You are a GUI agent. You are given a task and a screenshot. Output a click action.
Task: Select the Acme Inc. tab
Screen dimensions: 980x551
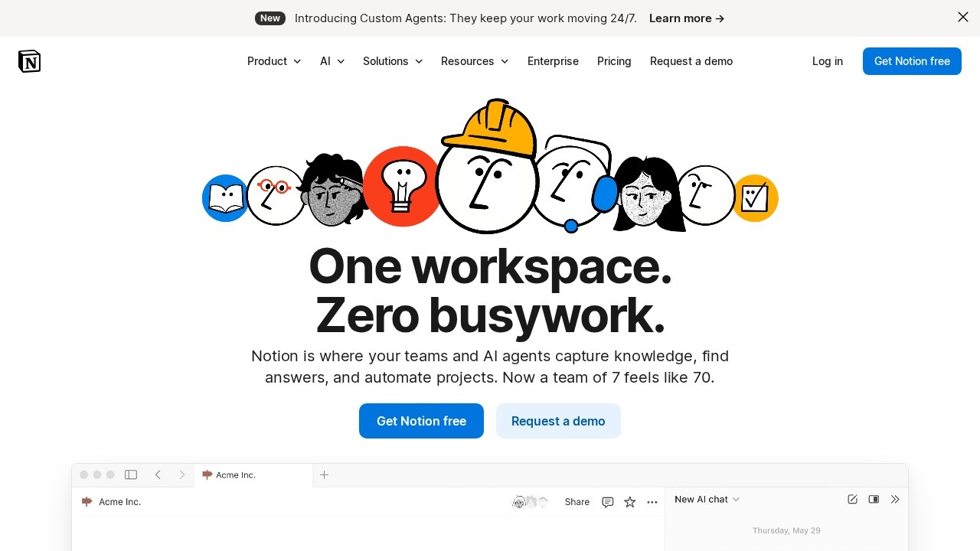coord(253,475)
